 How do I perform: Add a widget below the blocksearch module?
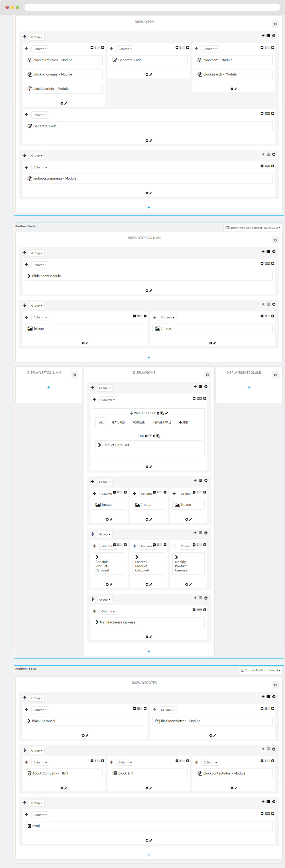pyautogui.click(x=232, y=89)
